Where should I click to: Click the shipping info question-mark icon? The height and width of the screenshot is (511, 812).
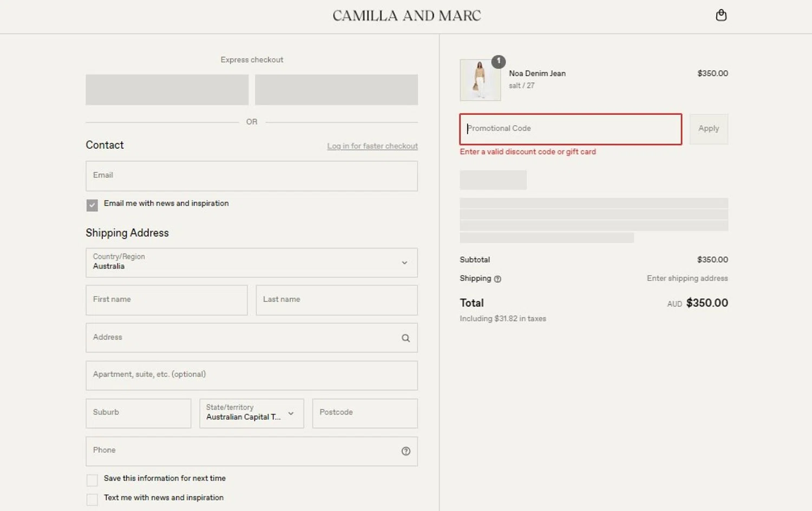click(x=497, y=279)
